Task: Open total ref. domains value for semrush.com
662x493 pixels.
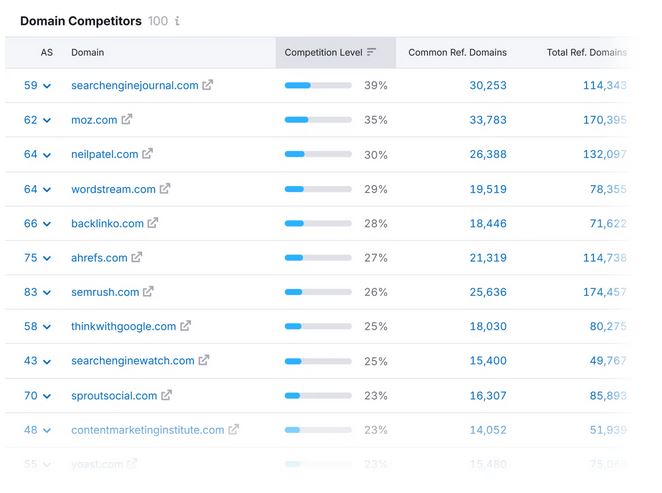Action: [x=605, y=292]
